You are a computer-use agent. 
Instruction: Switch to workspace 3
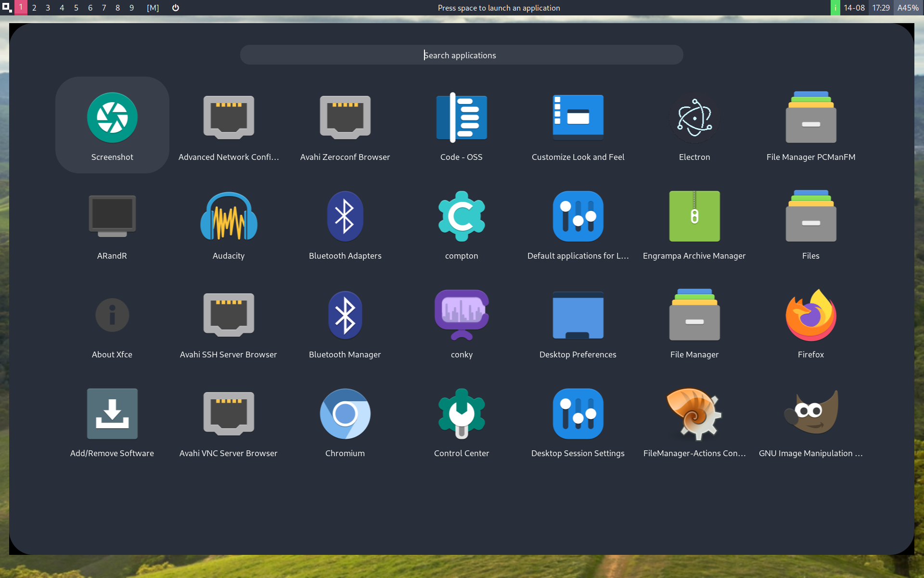48,8
